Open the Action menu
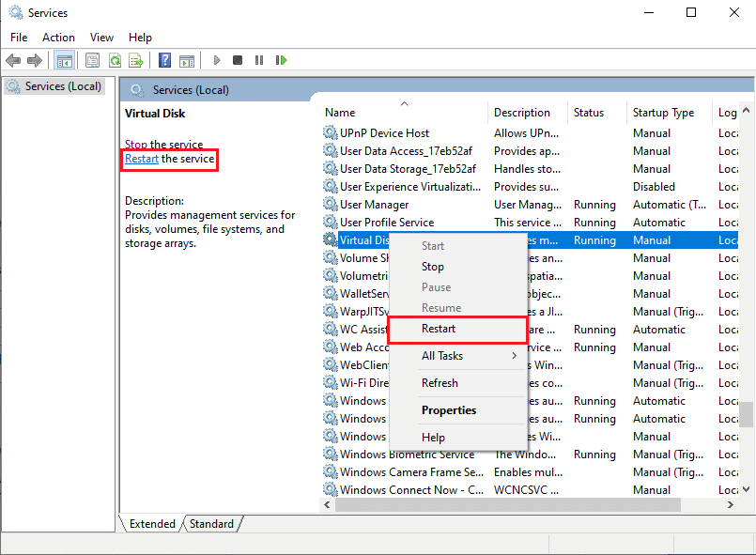This screenshot has width=756, height=555. [58, 38]
